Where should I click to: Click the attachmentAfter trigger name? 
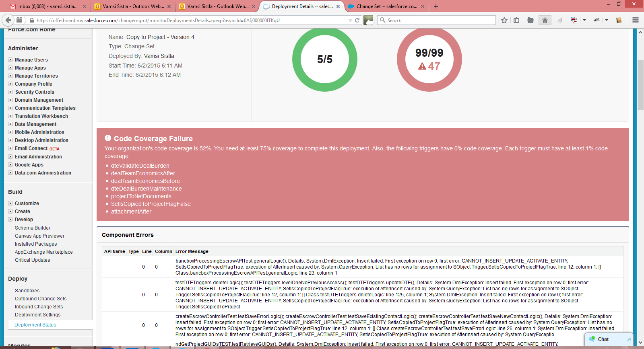pos(131,211)
